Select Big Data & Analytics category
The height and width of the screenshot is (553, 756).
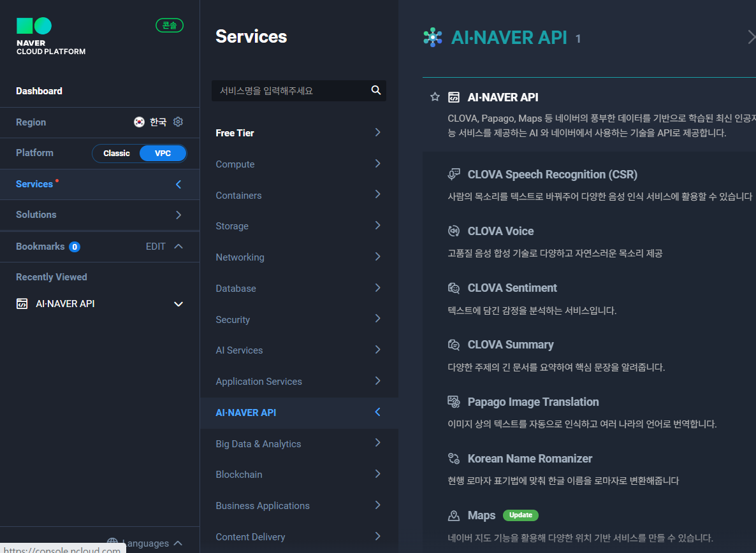[x=299, y=443]
